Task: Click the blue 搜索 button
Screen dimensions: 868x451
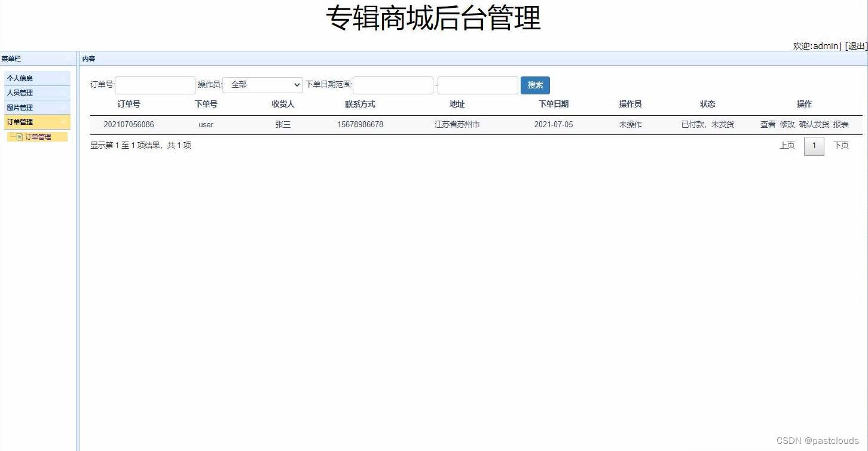Action: click(x=535, y=85)
